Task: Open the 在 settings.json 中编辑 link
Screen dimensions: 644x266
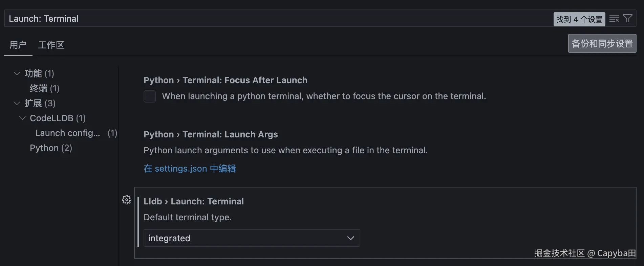Action: pos(190,169)
